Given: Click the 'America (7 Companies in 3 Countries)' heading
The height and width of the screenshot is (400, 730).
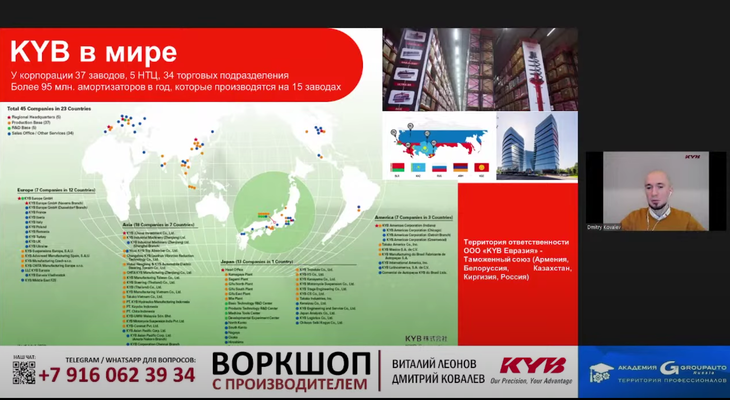Looking at the screenshot, I should (413, 217).
